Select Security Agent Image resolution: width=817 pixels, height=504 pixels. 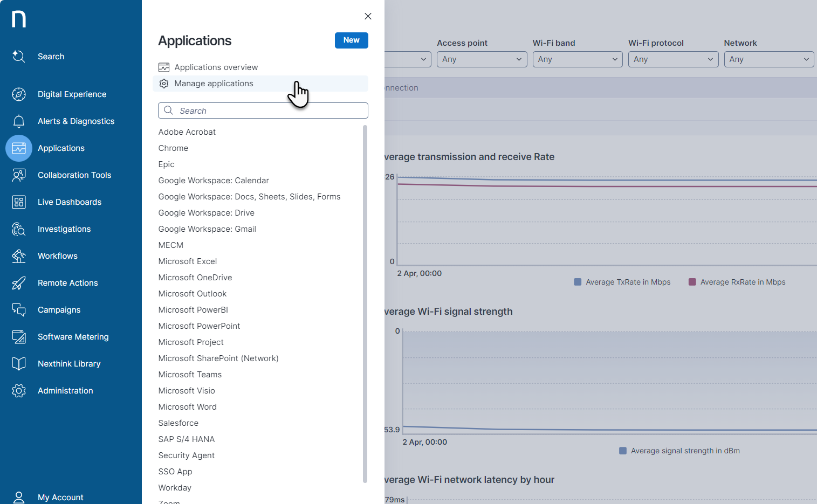[x=187, y=455]
